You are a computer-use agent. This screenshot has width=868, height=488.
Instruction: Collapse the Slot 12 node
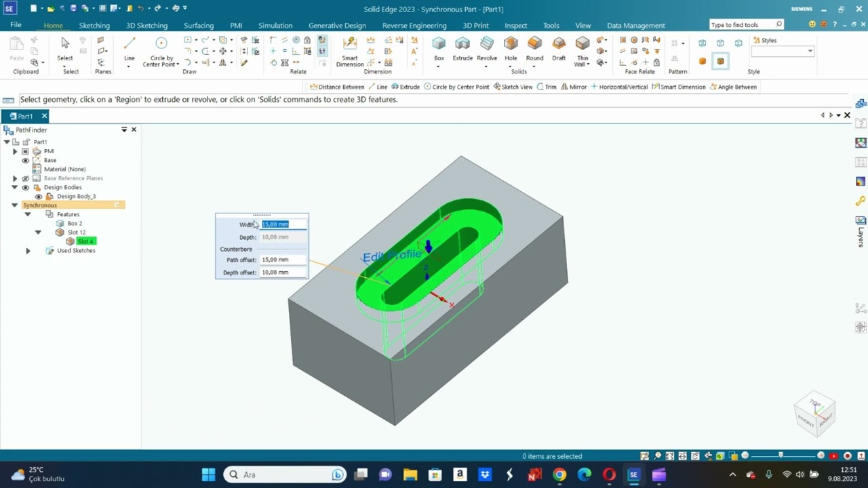[x=38, y=232]
